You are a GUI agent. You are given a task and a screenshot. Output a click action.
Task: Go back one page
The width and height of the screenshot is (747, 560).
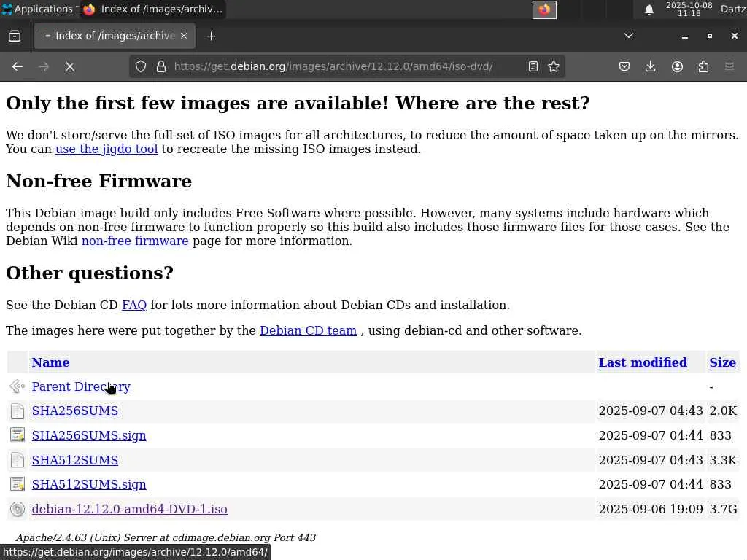coord(18,66)
